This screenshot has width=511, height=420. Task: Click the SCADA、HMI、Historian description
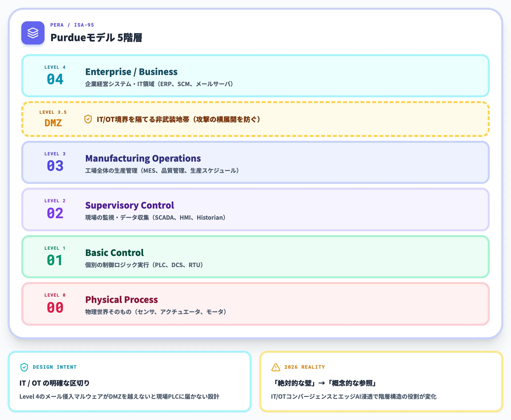tap(155, 217)
